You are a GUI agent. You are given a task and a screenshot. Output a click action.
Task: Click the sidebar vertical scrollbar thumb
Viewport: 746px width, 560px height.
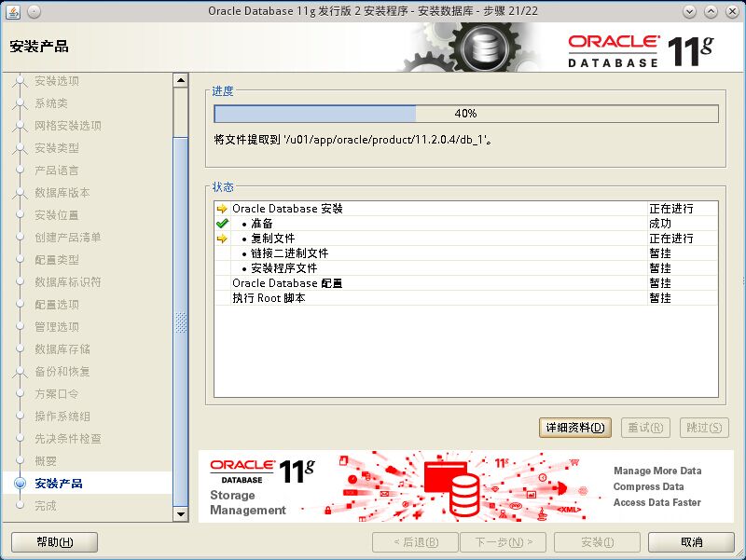point(181,321)
